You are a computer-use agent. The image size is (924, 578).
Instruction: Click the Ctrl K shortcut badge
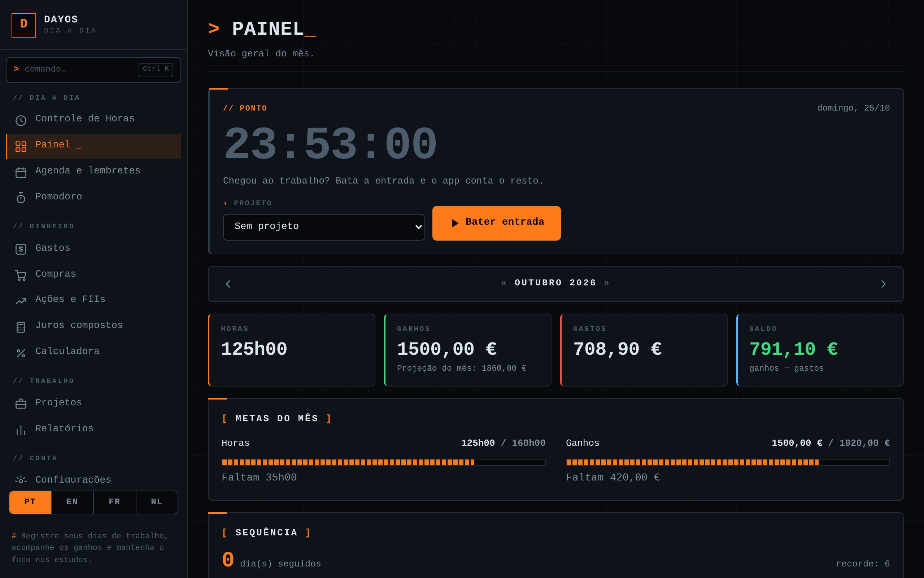[156, 70]
